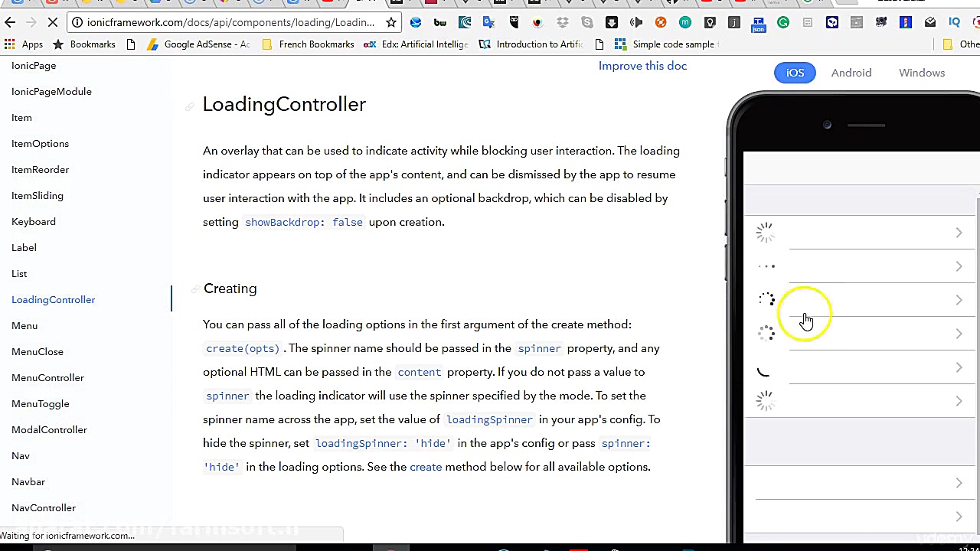This screenshot has height=551, width=980.
Task: Go to ModalController in the sidebar
Action: pyautogui.click(x=49, y=430)
